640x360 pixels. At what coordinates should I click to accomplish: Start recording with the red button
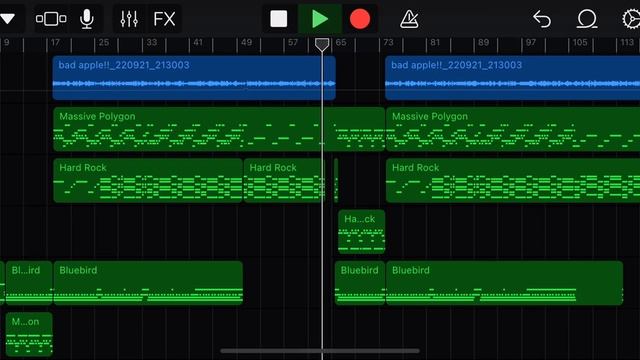tap(360, 19)
